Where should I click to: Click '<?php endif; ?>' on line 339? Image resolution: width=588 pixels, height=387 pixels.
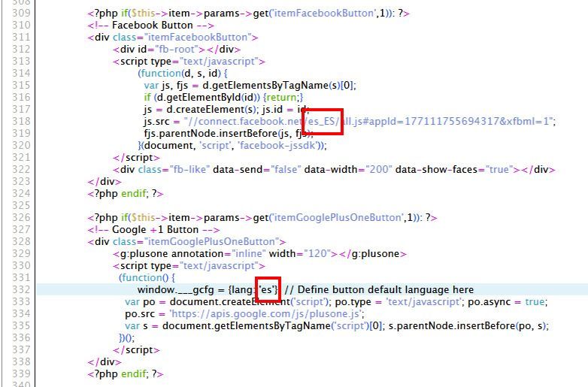[x=126, y=374]
